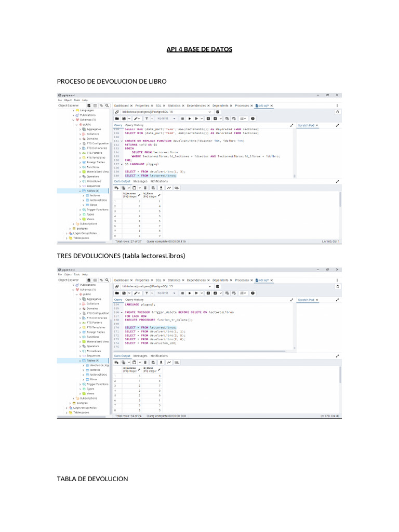Close Processes tab in Tables (3) window
The image size is (399, 532).
(252, 106)
